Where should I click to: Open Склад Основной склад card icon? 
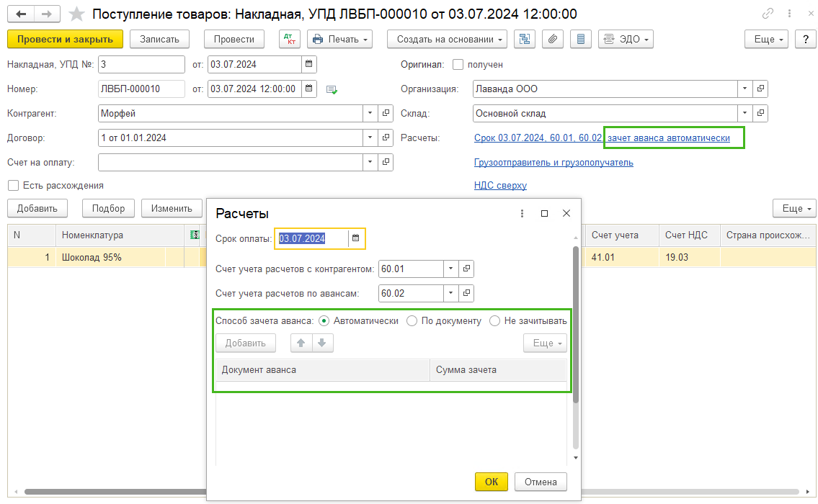pyautogui.click(x=760, y=113)
